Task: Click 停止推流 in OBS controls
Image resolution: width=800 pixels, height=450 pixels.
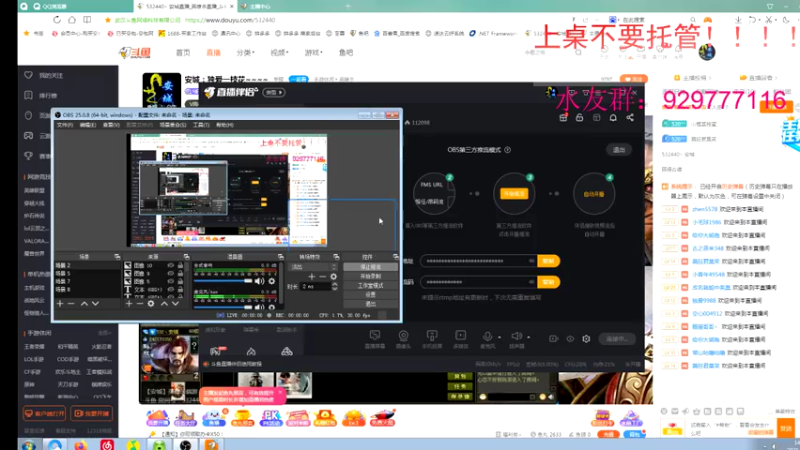Action: [370, 267]
